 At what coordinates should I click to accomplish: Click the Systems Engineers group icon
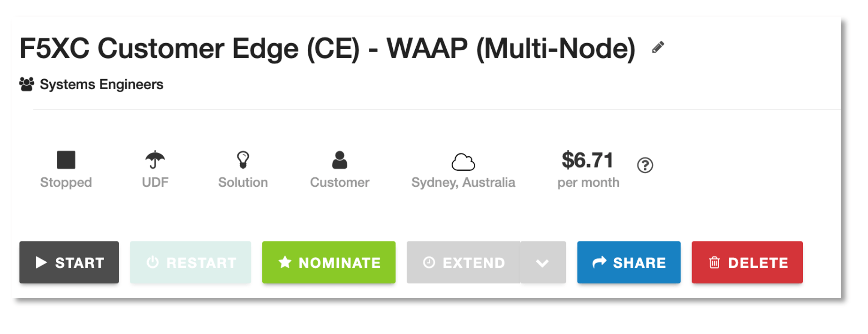tap(27, 84)
